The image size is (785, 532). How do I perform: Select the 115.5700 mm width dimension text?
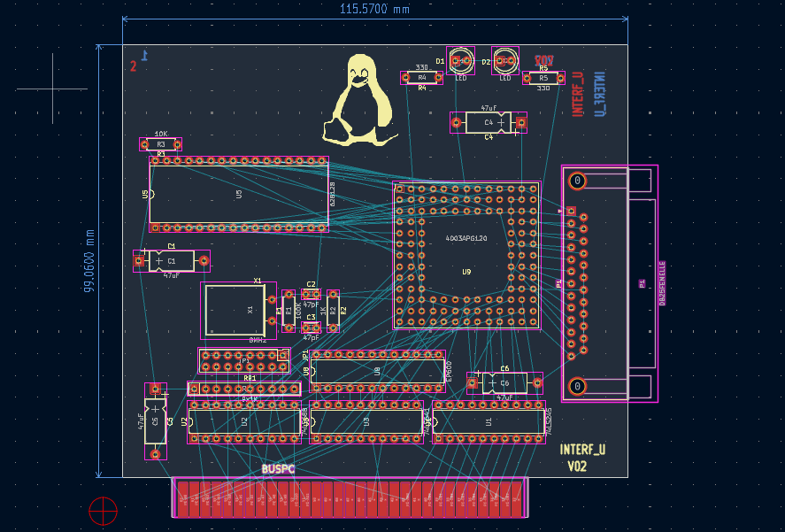point(374,9)
